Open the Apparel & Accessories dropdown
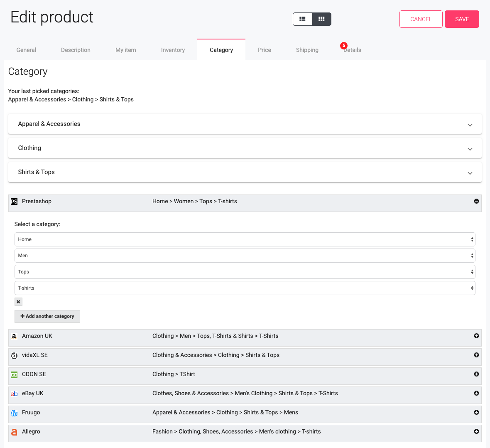This screenshot has width=490, height=448. (245, 124)
